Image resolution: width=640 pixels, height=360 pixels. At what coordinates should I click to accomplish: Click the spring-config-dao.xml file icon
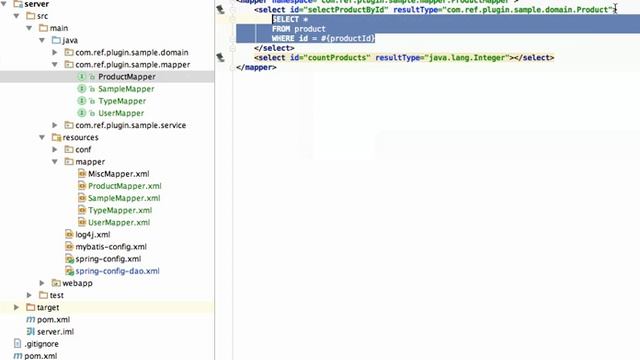[x=69, y=271]
